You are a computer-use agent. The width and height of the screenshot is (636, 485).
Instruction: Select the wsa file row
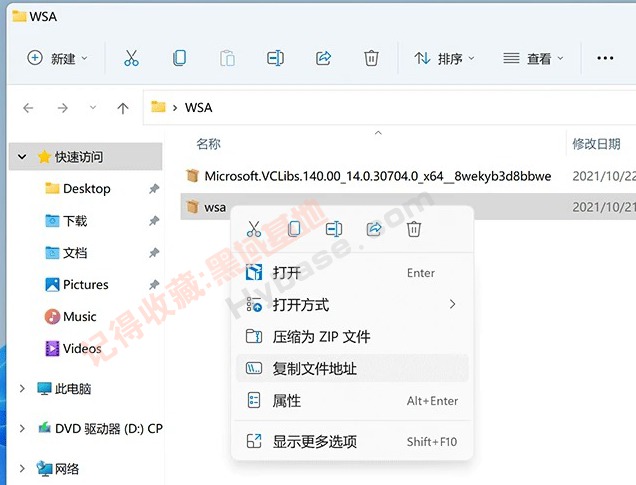408,207
